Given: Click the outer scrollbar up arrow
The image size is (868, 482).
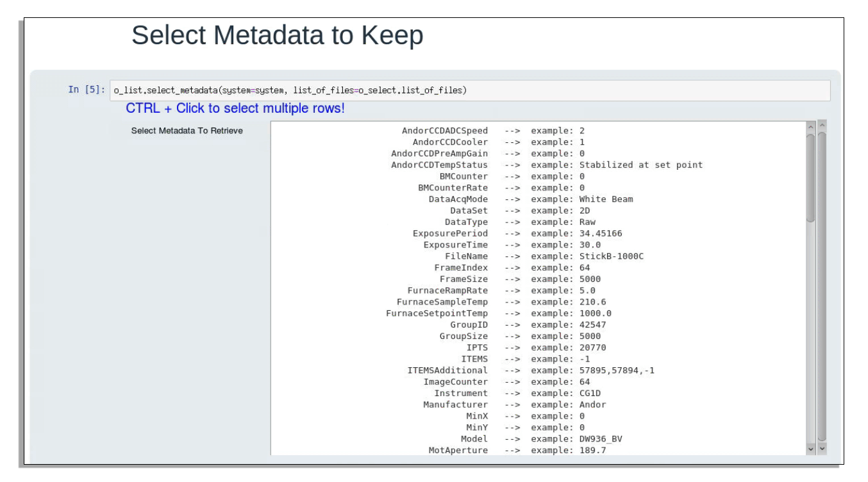Looking at the screenshot, I should click(x=822, y=126).
